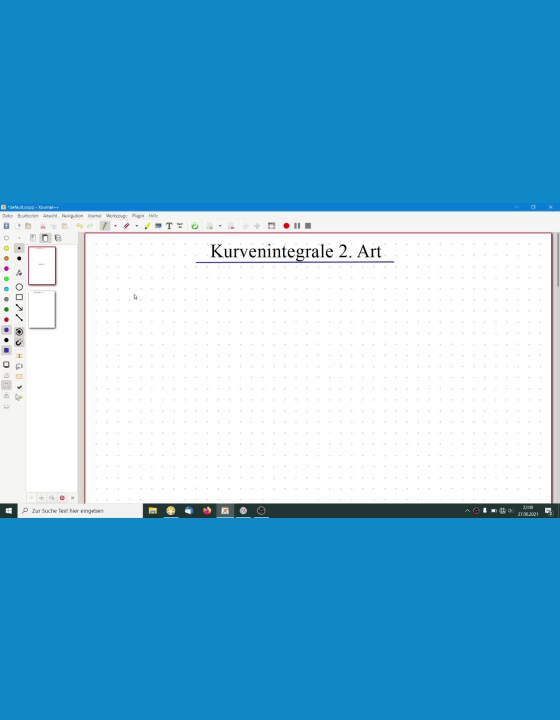The height and width of the screenshot is (720, 560).
Task: Pick the orange color swatch
Action: click(x=6, y=258)
